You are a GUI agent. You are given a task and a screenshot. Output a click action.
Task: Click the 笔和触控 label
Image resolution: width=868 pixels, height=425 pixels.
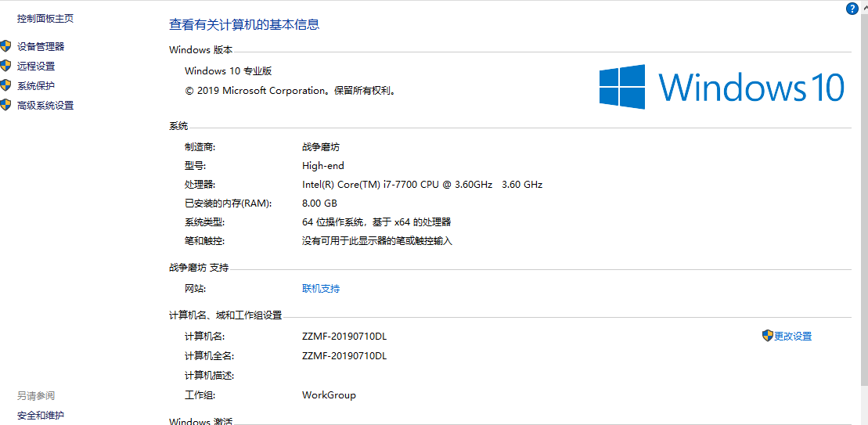(x=205, y=241)
